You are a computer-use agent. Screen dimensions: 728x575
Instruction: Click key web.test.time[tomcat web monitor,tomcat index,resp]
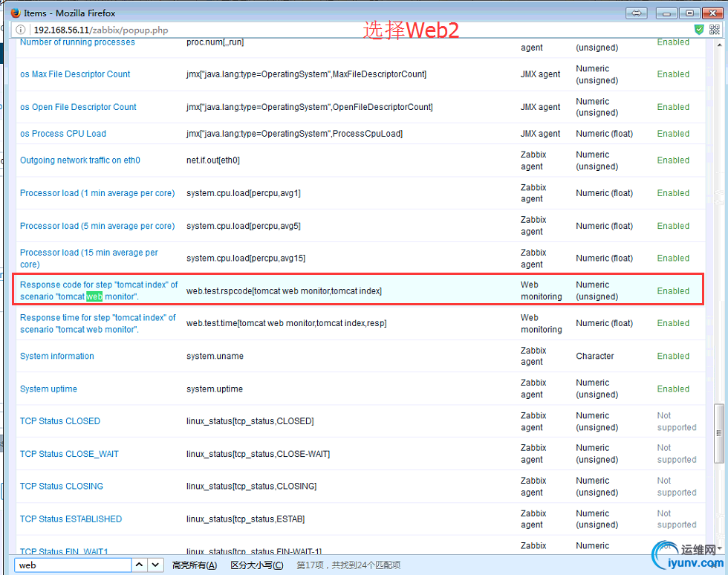pyautogui.click(x=287, y=323)
